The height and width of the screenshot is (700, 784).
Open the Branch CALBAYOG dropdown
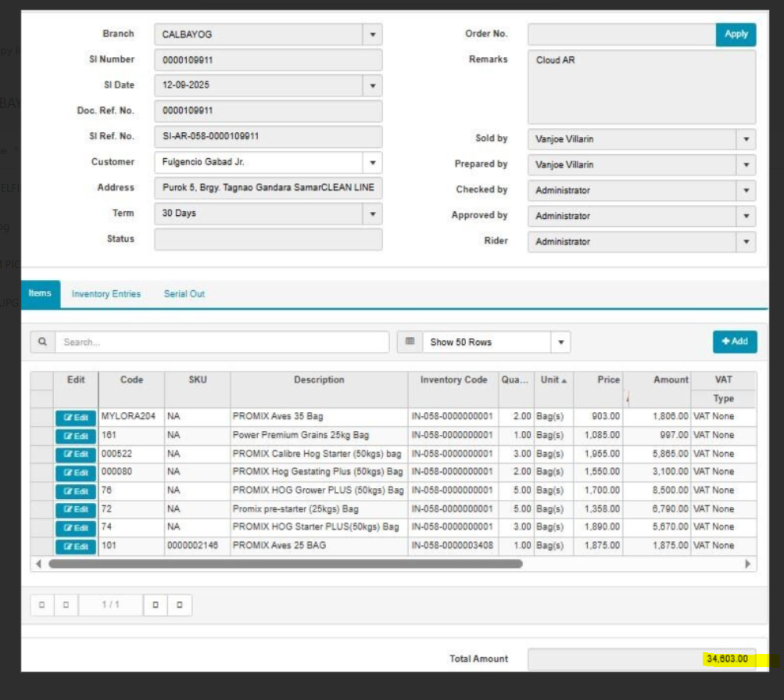point(372,34)
